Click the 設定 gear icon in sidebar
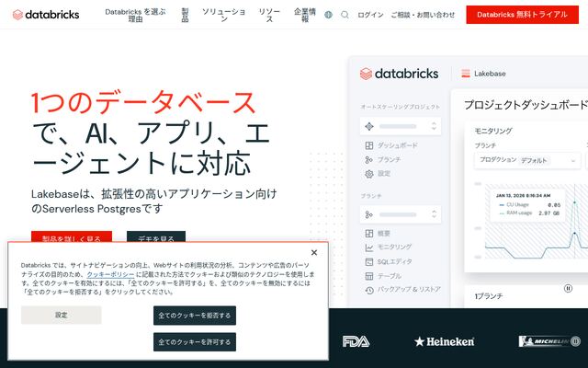The width and height of the screenshot is (588, 368). (x=369, y=174)
